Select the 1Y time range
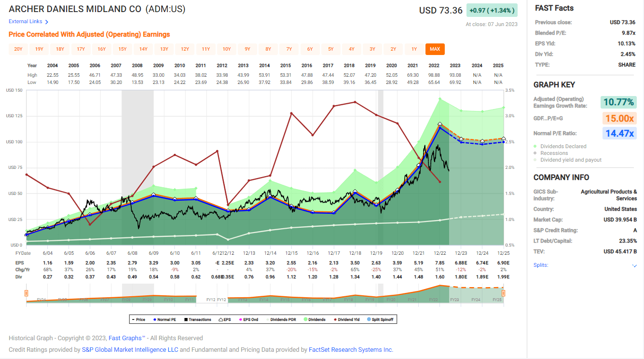Screen dimensions: 644x359 414,49
